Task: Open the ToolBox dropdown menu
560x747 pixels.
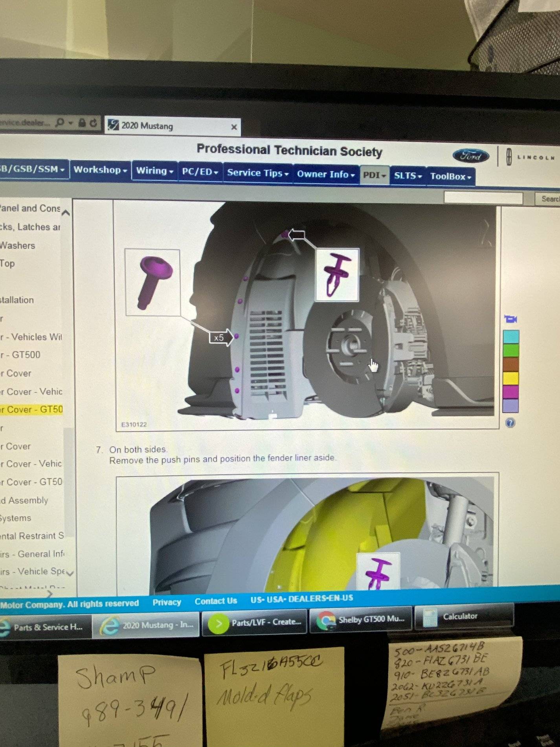Action: coord(451,177)
